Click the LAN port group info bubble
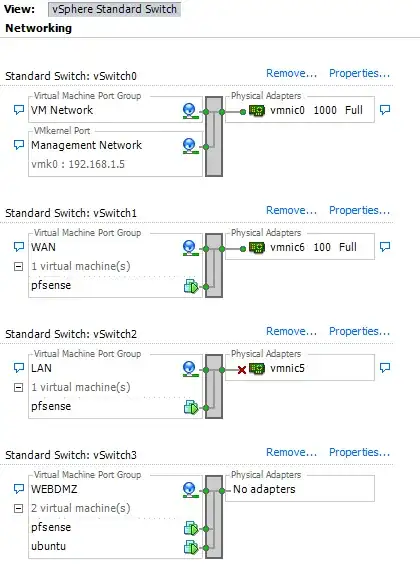The image size is (420, 588). pos(19,368)
